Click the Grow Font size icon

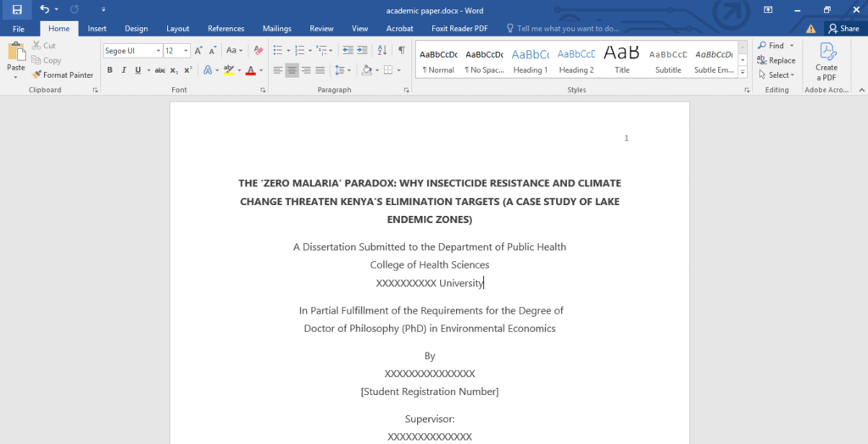pos(198,51)
